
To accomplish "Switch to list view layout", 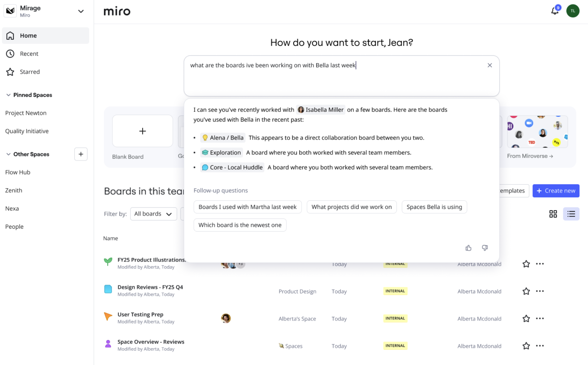I will 571,214.
